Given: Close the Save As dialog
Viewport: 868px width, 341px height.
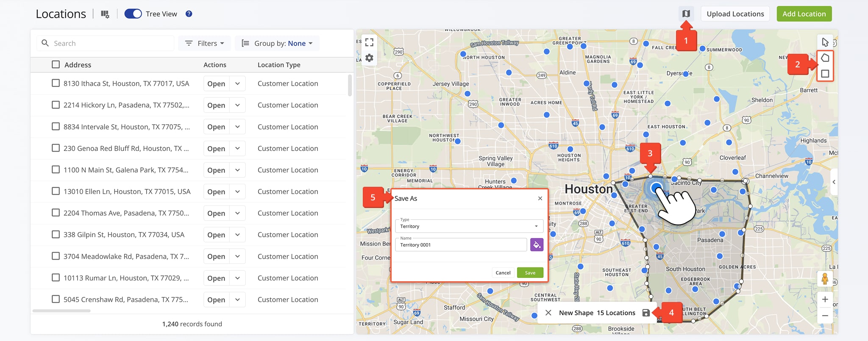Looking at the screenshot, I should 540,198.
